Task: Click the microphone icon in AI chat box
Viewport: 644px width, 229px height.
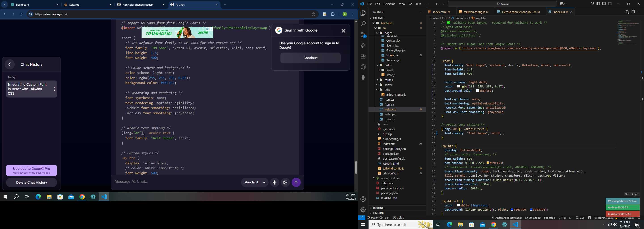Action: pos(275,182)
